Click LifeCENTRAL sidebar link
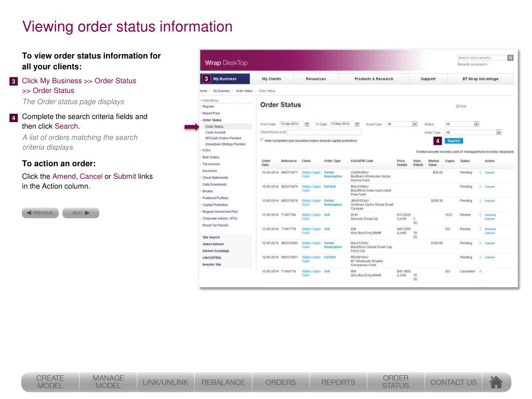Viewport: 532px width, 399px height. [212, 258]
